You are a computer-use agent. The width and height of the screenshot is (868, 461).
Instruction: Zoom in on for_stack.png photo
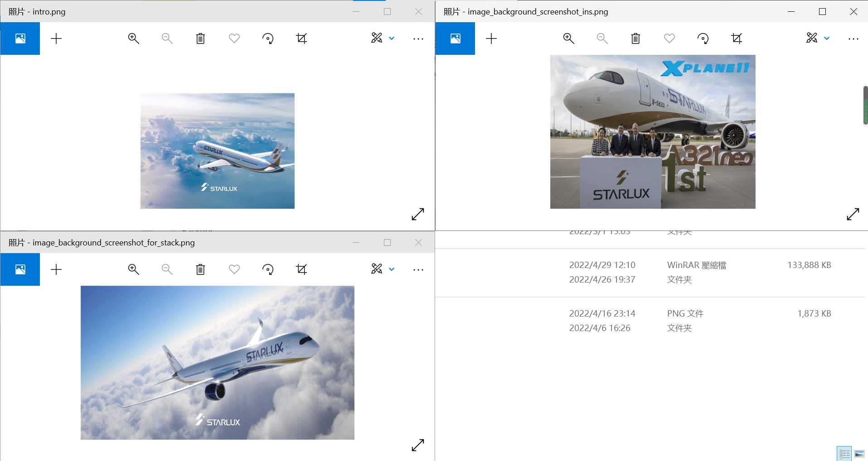(133, 269)
